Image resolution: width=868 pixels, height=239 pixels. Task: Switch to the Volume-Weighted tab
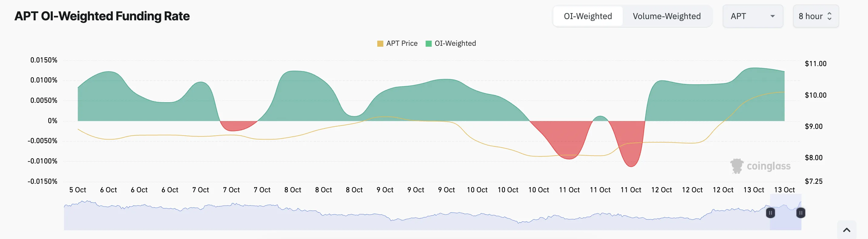667,16
